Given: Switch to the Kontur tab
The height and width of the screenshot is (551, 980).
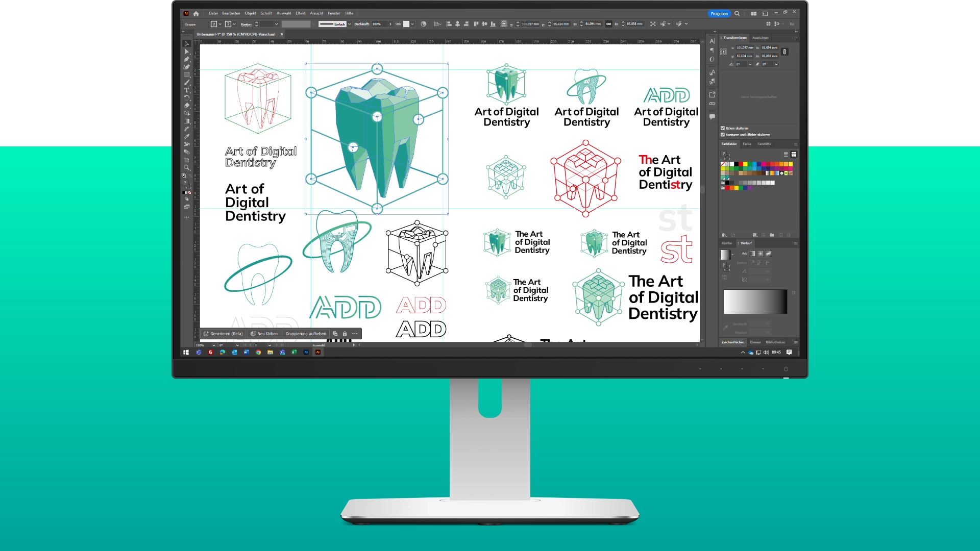Looking at the screenshot, I should [727, 243].
